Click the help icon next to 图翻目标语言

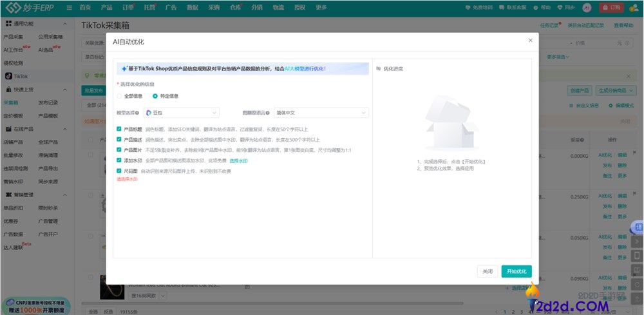(x=268, y=113)
